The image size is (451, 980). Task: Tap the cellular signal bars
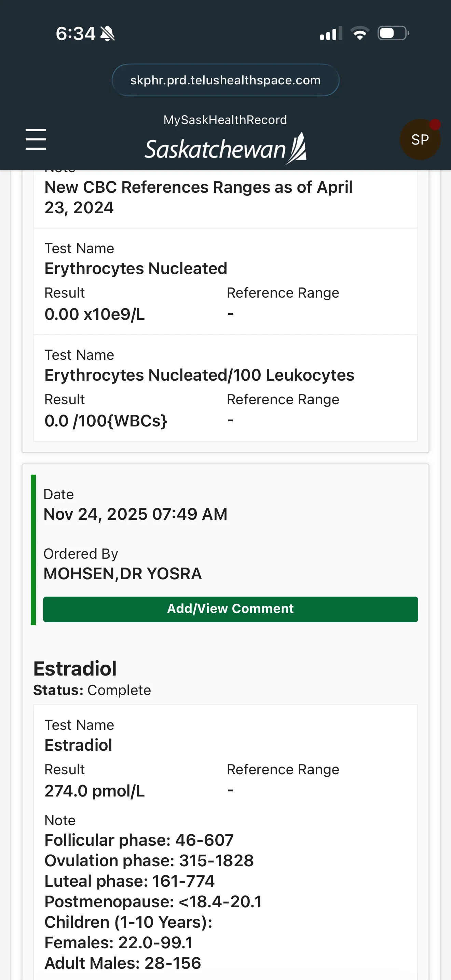tap(331, 33)
